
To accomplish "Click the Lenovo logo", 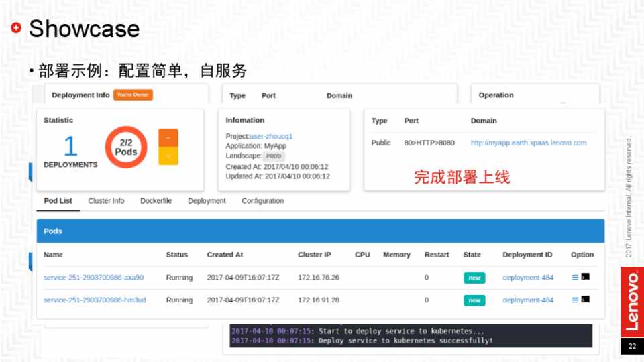I will point(631,300).
